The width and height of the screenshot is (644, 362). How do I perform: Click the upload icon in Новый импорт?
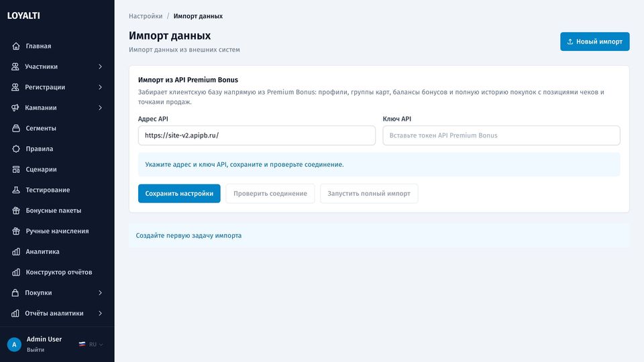[x=570, y=42]
